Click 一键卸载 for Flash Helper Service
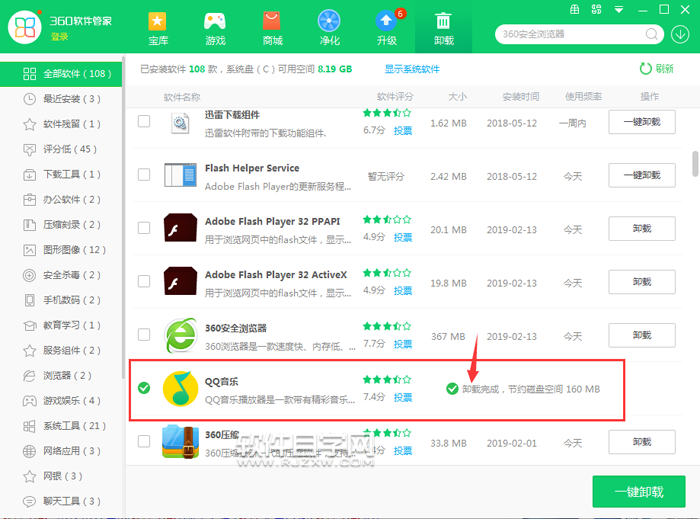Image resolution: width=700 pixels, height=519 pixels. pos(642,175)
